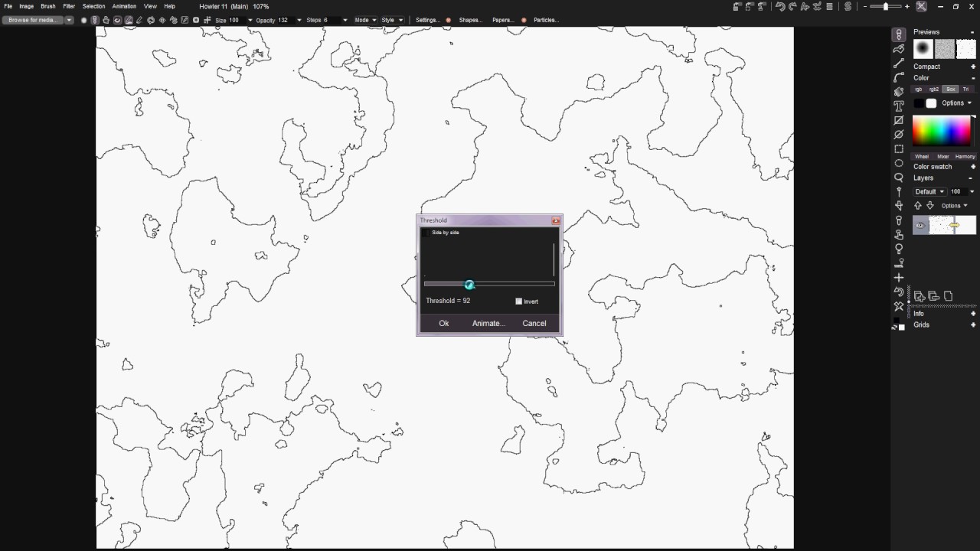This screenshot has height=551, width=980.
Task: Expand the Grids panel
Action: click(x=973, y=325)
